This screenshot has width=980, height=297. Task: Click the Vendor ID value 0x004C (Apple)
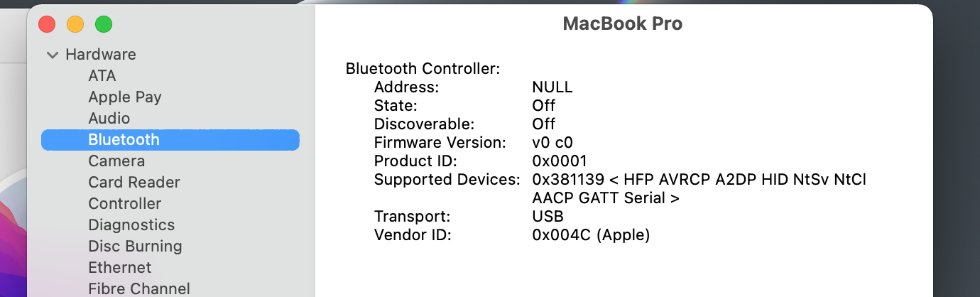coord(591,234)
